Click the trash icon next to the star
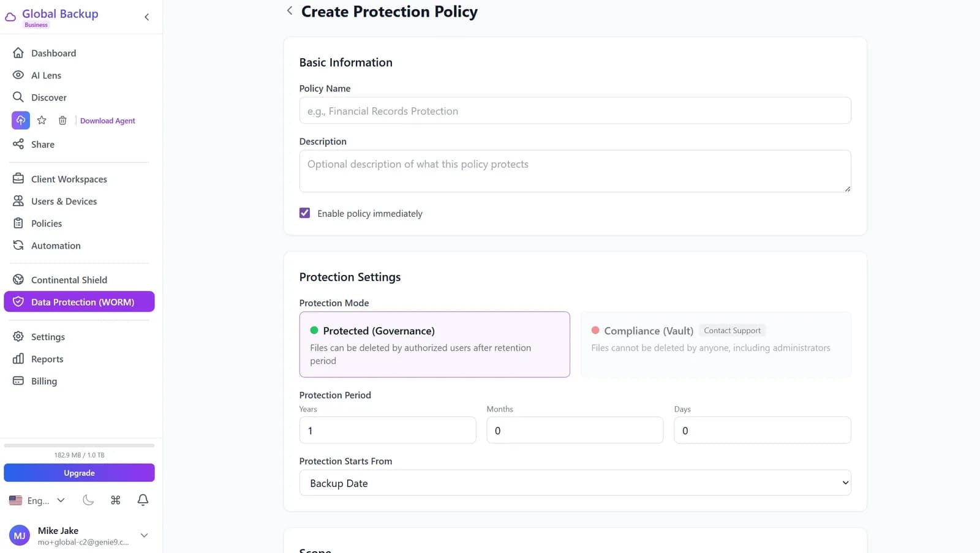 (62, 120)
